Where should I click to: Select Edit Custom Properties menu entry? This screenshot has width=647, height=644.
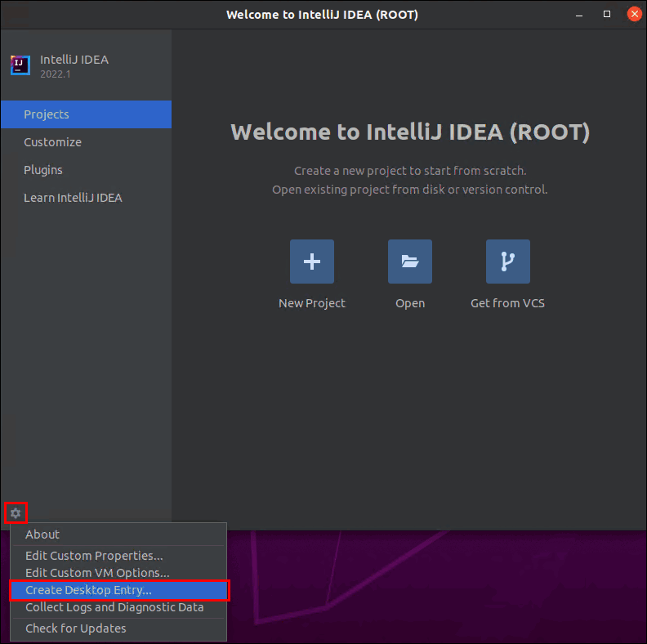click(x=118, y=556)
